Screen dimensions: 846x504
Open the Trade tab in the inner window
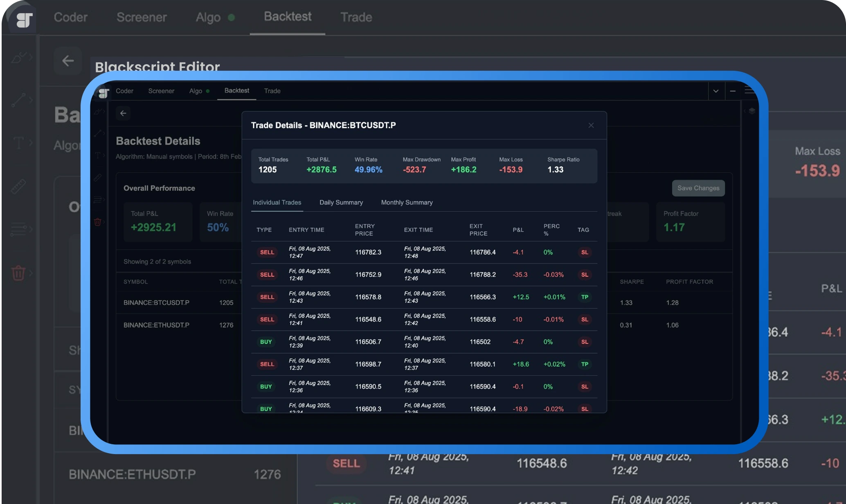(272, 91)
